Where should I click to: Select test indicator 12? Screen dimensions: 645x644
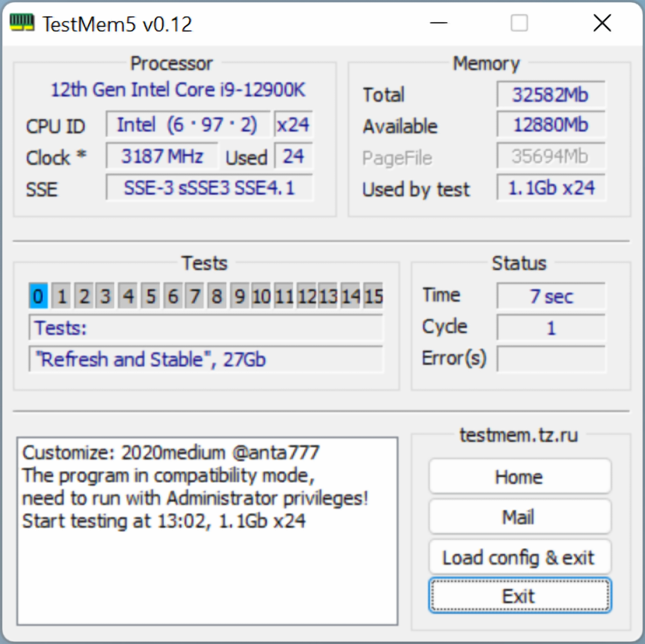coord(307,296)
